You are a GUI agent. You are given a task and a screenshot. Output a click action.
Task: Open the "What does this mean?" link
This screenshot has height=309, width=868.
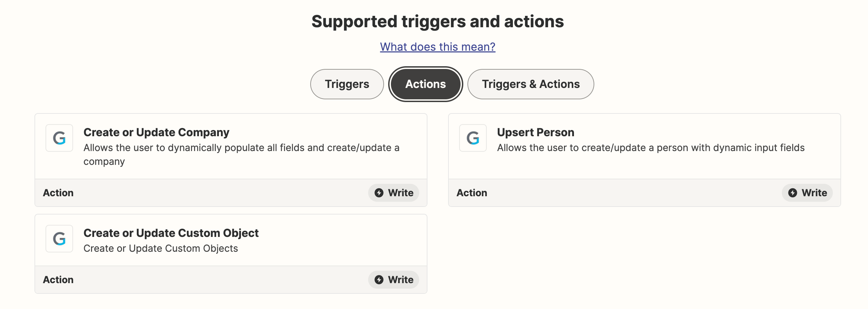(x=437, y=47)
